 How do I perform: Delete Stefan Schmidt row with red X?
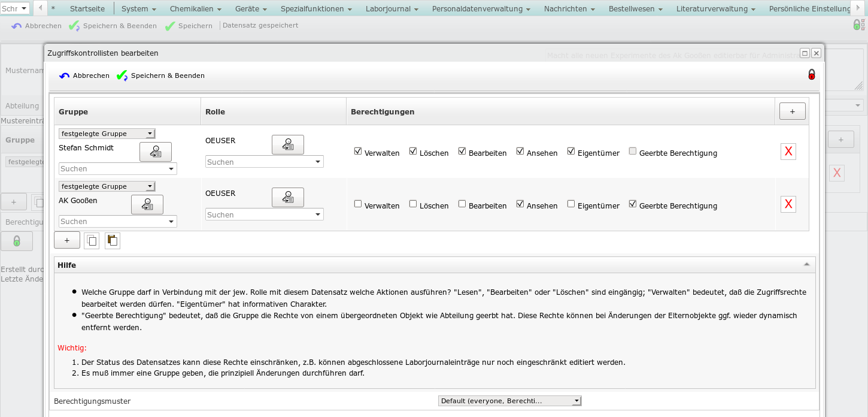pos(788,152)
